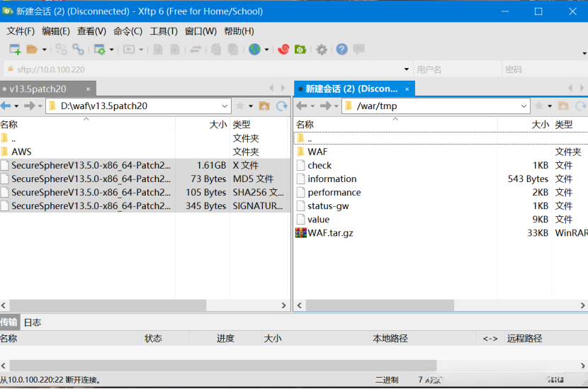The image size is (588, 389).
Task: Open the session properties icon with green gear
Action: [100, 49]
